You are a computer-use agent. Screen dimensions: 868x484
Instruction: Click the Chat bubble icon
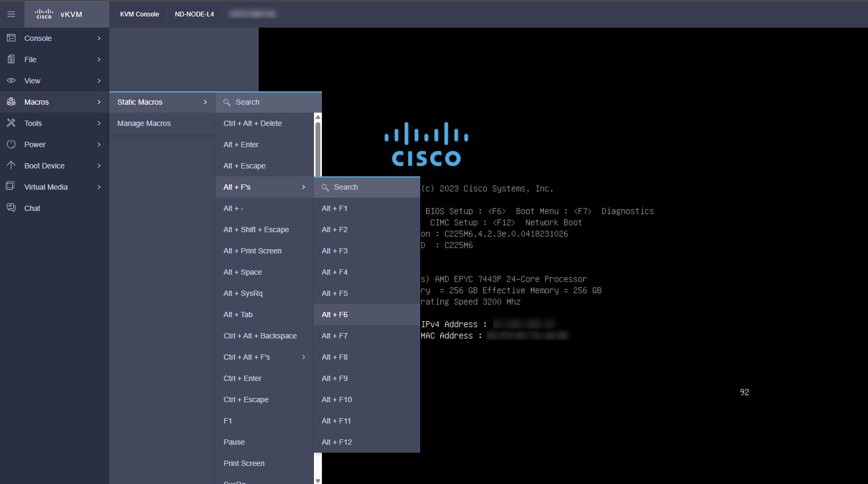[x=11, y=208]
